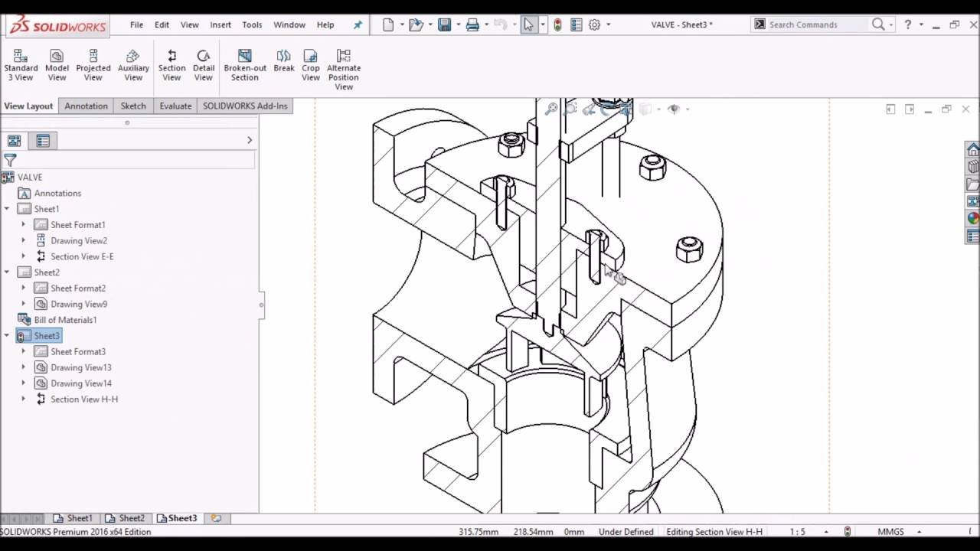Open the Save dropdown arrow
The width and height of the screenshot is (980, 551).
click(457, 24)
